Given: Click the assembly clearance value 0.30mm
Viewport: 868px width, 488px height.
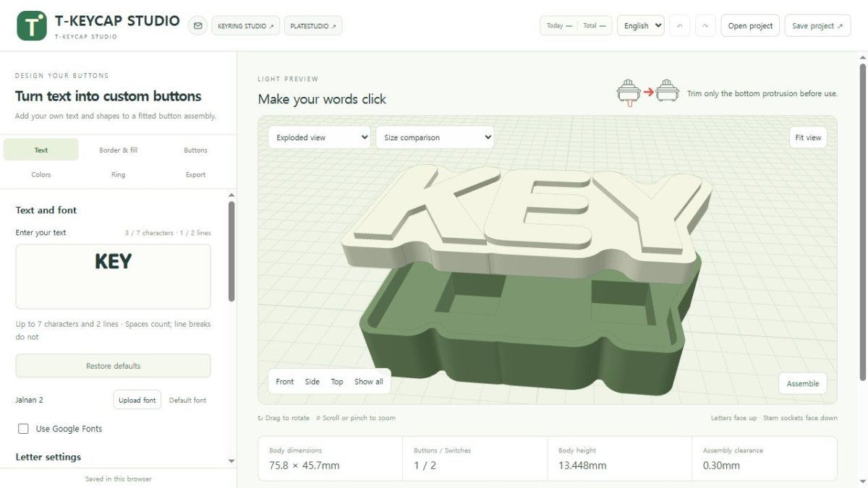Looking at the screenshot, I should (721, 466).
